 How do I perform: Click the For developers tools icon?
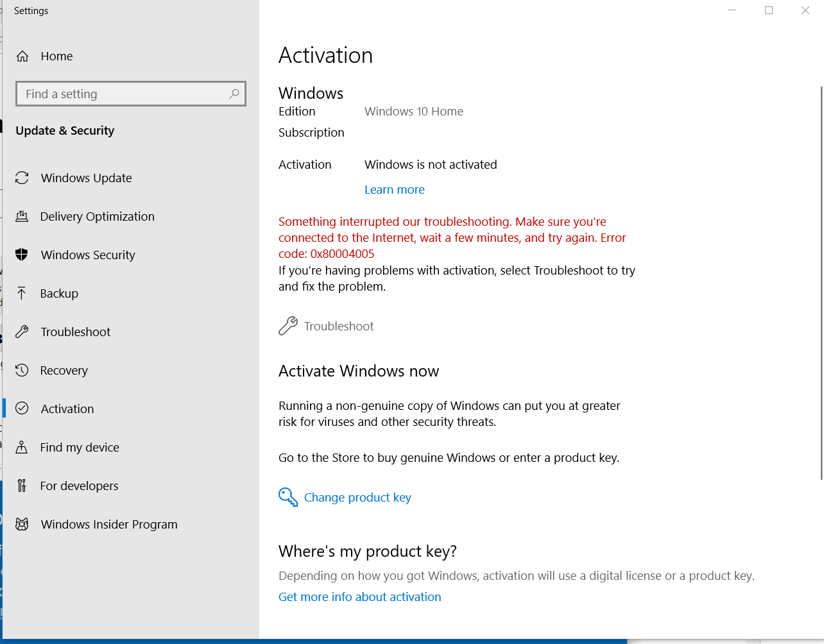pos(22,486)
